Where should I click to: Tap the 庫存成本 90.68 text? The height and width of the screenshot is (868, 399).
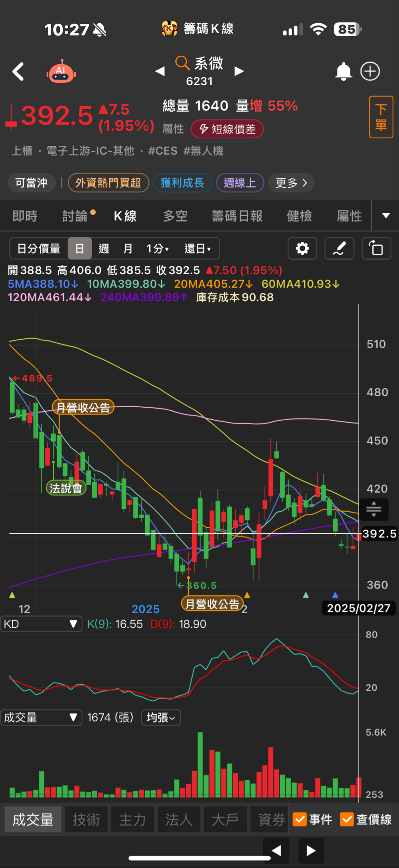tap(235, 297)
